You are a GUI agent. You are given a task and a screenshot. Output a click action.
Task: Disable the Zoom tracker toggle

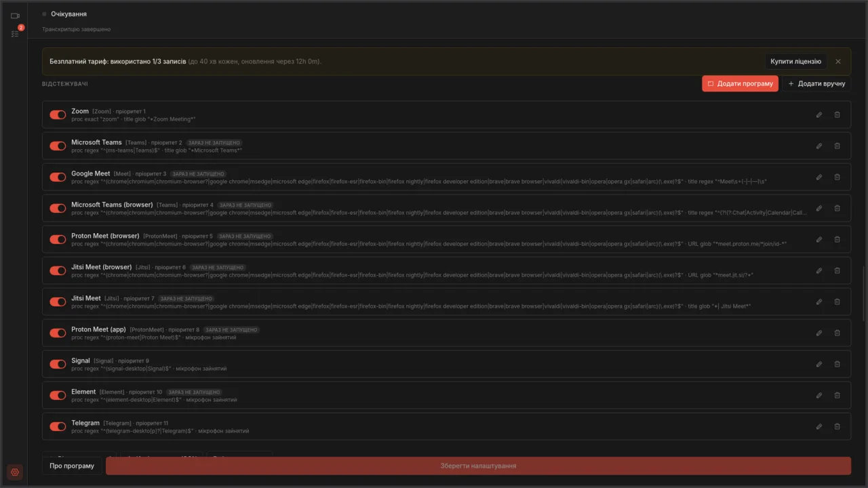click(58, 115)
